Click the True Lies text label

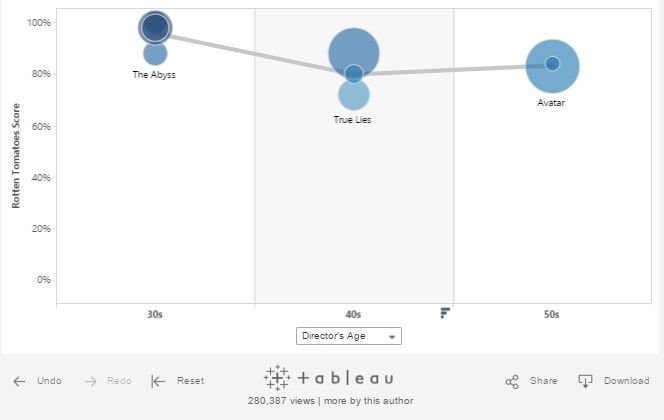point(353,119)
